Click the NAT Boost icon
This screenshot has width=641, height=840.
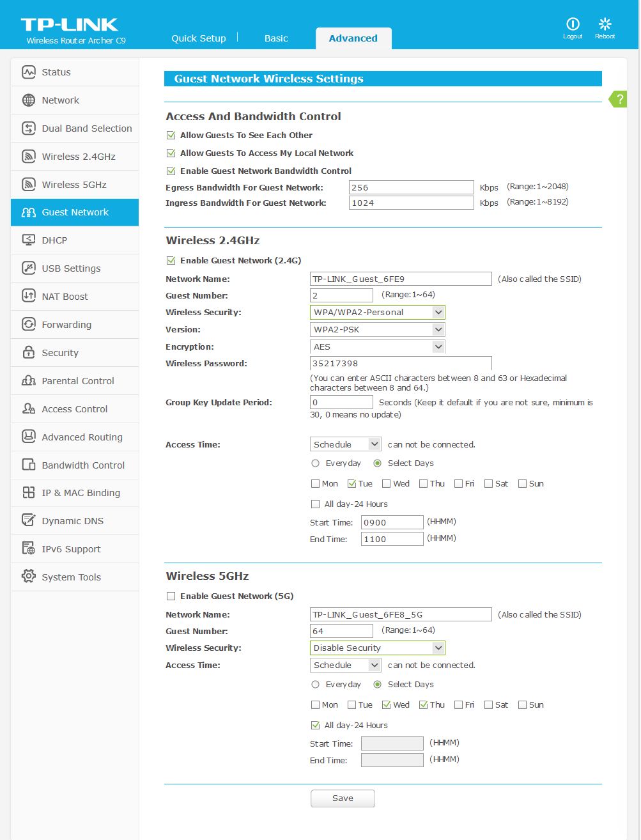click(29, 297)
